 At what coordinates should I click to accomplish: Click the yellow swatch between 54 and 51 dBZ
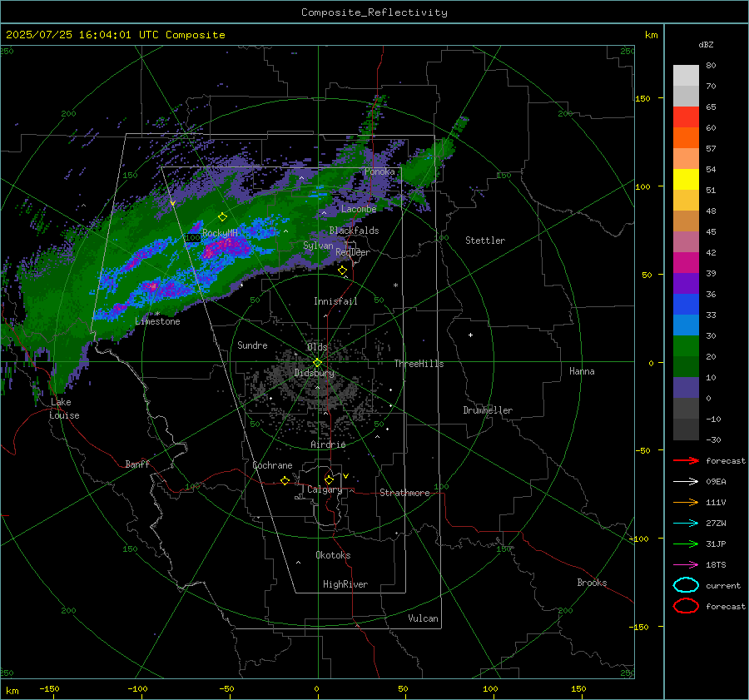(686, 179)
